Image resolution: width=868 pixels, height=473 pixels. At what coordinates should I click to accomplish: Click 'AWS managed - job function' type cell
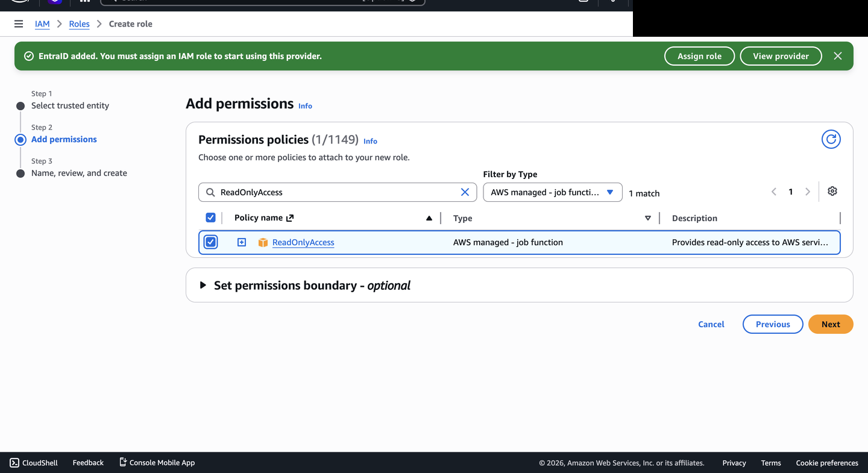pos(508,242)
